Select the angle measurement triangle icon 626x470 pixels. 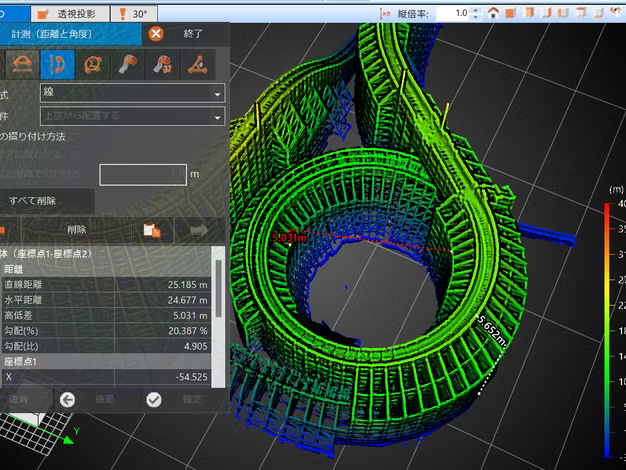pos(199,65)
